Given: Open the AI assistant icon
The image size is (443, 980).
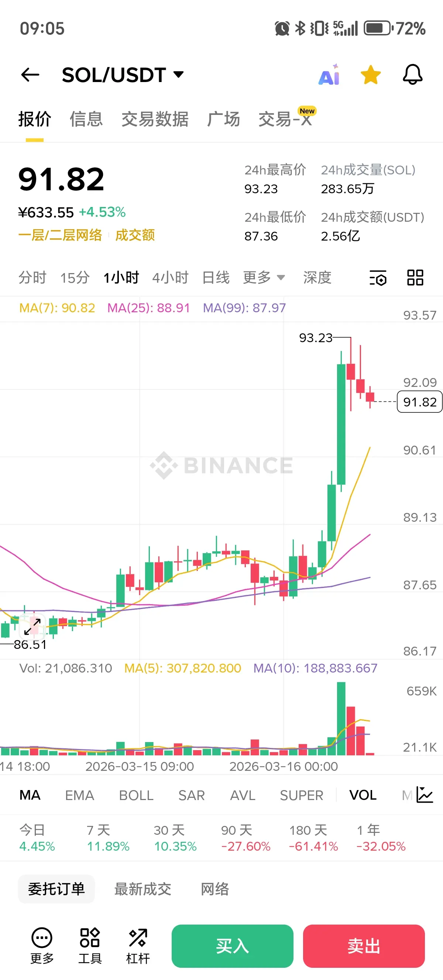Looking at the screenshot, I should click(x=329, y=75).
